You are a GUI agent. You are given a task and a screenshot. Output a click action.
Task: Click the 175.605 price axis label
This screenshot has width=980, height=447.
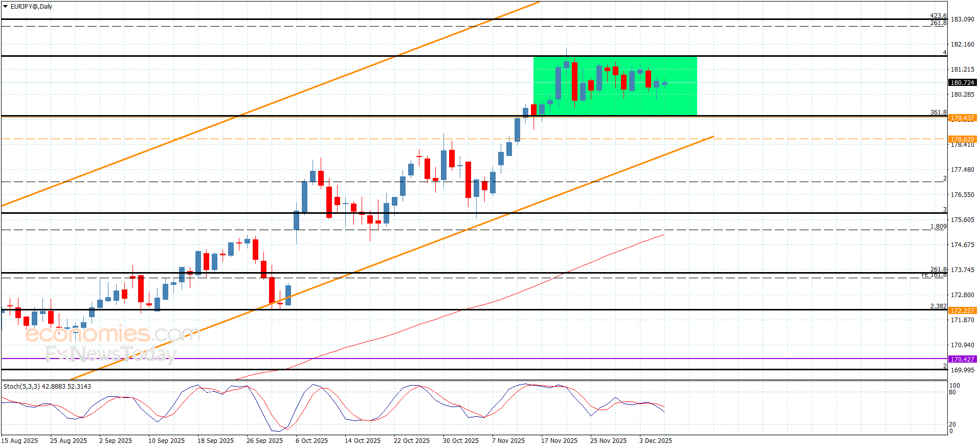962,220
